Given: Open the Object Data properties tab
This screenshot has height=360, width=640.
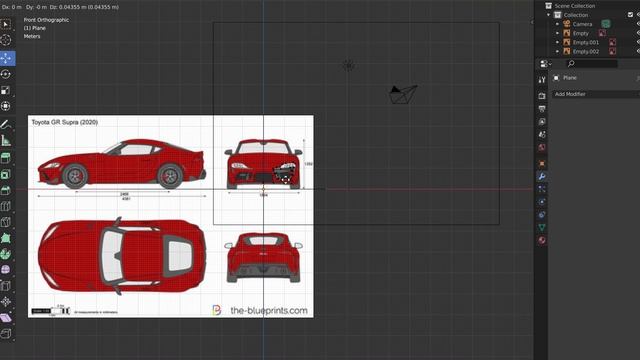Looking at the screenshot, I should click(542, 227).
